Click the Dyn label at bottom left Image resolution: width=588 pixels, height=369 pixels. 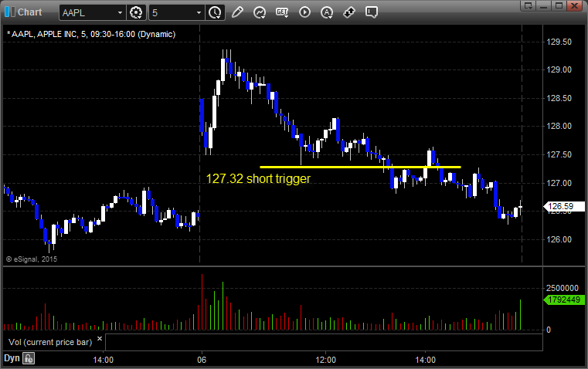[x=12, y=358]
